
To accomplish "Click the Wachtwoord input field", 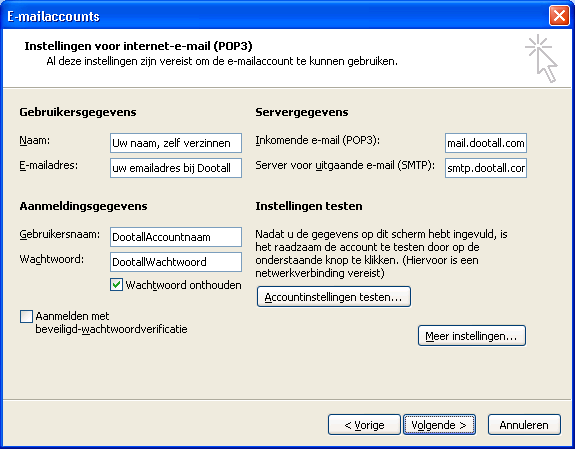I will click(x=176, y=262).
